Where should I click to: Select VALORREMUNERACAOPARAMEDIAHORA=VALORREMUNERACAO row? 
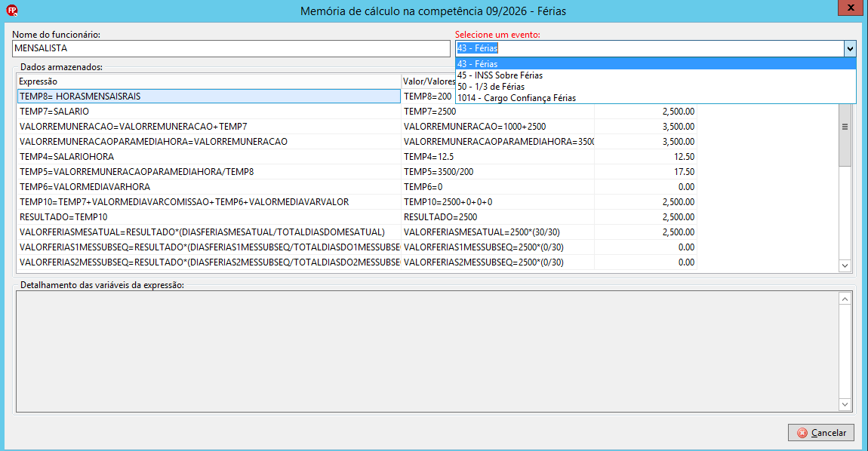(x=208, y=142)
